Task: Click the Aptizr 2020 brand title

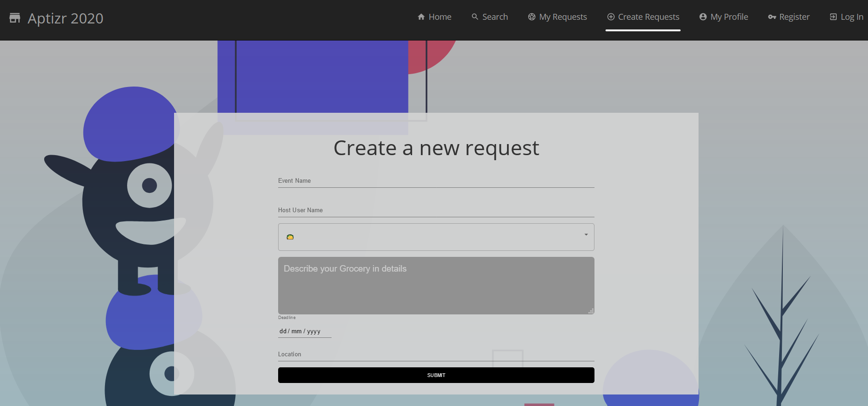Action: 65,18
